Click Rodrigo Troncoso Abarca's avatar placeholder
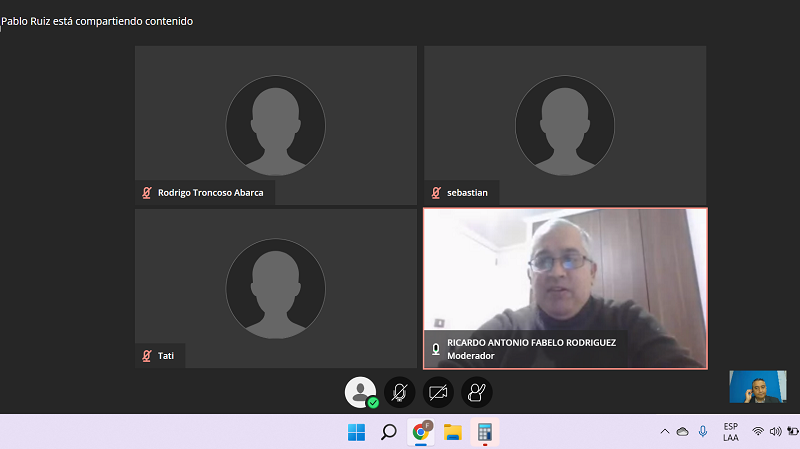The width and height of the screenshot is (800, 449). click(x=276, y=126)
